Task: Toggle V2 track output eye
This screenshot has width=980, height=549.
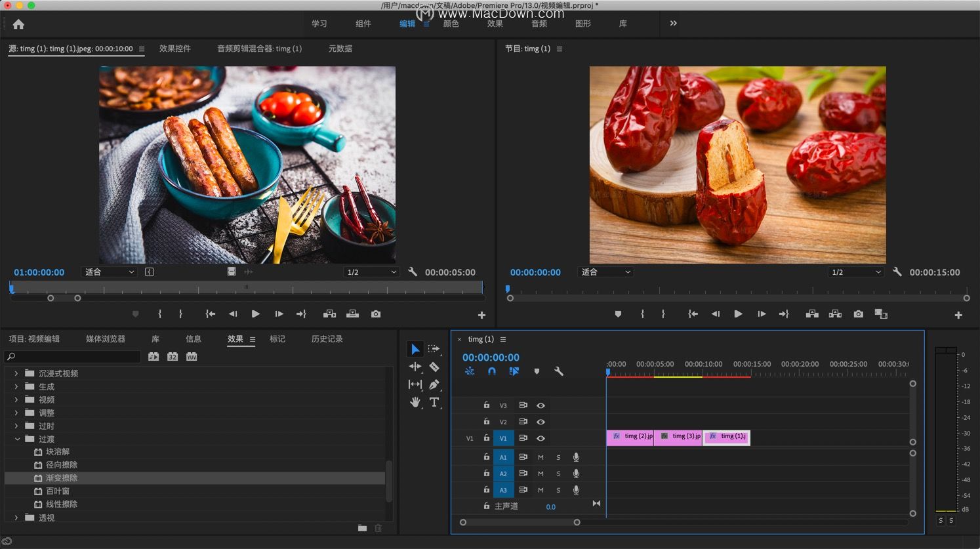Action: tap(541, 422)
